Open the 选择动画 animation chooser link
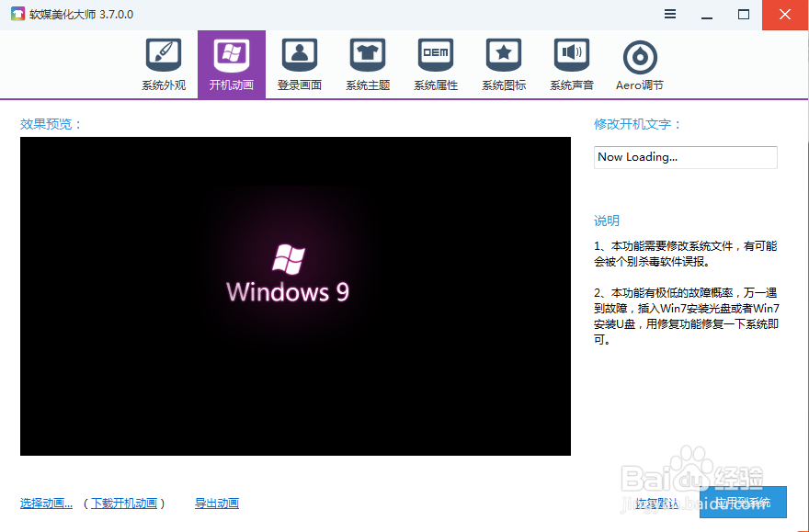809x532 pixels. (46, 503)
